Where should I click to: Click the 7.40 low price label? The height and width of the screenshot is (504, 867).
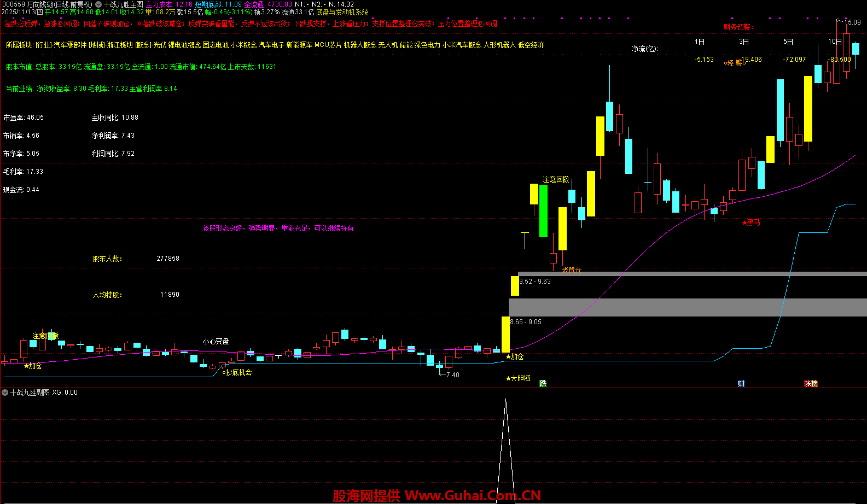452,375
